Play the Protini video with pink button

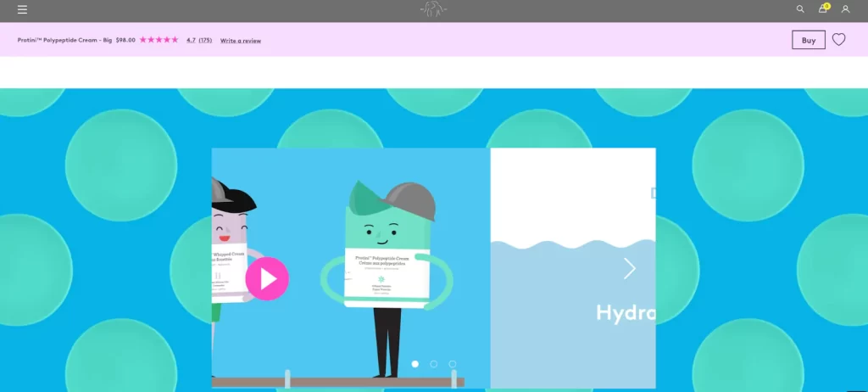[267, 279]
